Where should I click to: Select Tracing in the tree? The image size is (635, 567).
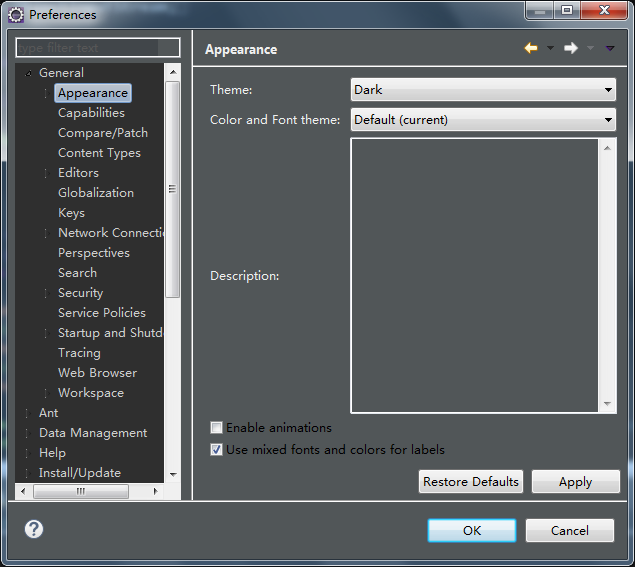coord(79,353)
